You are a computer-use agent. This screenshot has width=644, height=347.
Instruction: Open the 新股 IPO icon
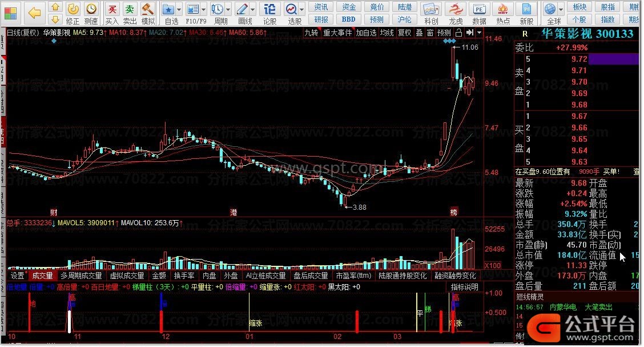pos(526,9)
